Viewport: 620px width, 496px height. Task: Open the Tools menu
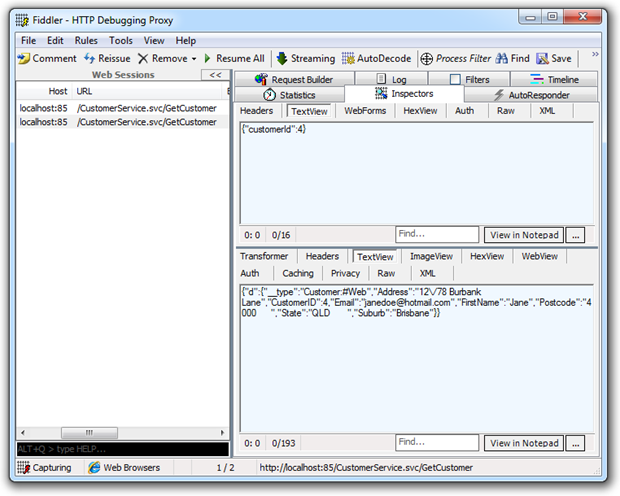tap(121, 40)
